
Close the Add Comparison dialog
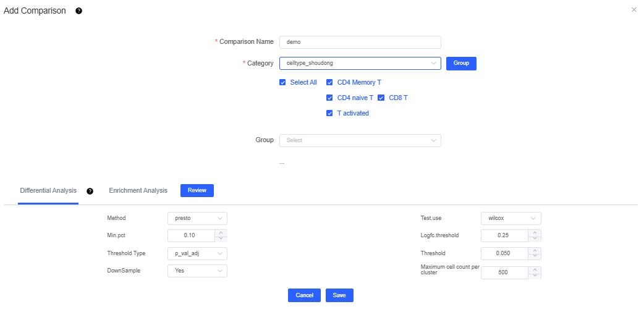click(x=633, y=10)
